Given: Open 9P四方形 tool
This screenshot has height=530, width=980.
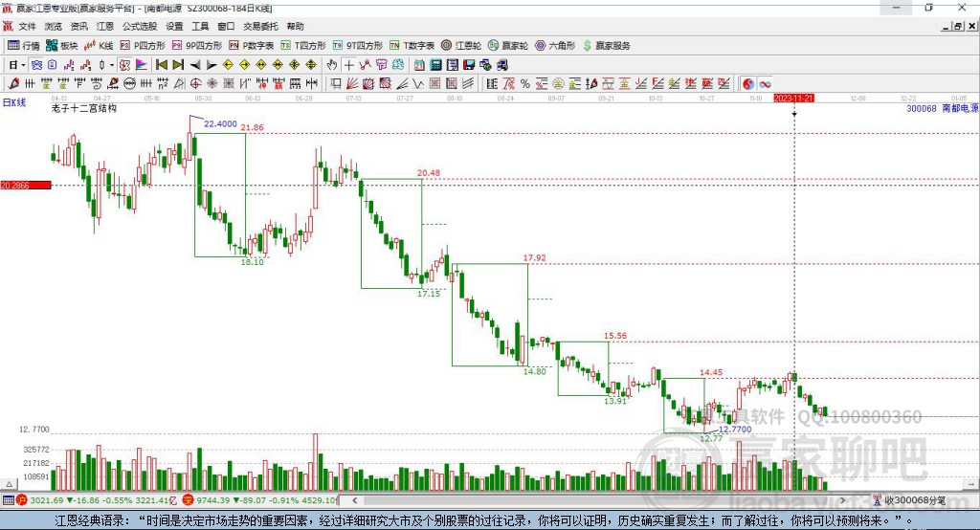Looking at the screenshot, I should pos(197,46).
